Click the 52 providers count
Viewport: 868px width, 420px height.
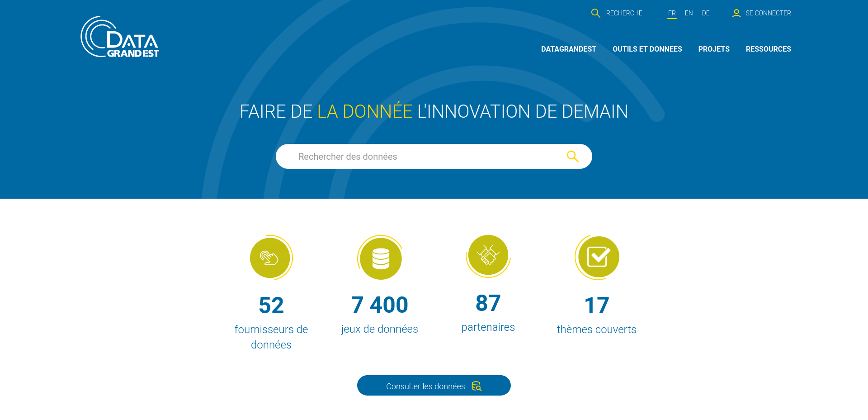click(271, 305)
